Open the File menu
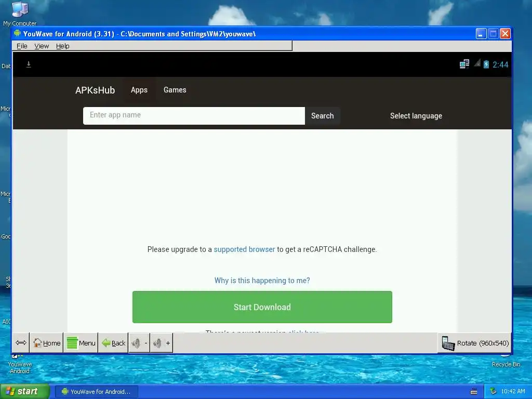The width and height of the screenshot is (532, 399). (22, 46)
